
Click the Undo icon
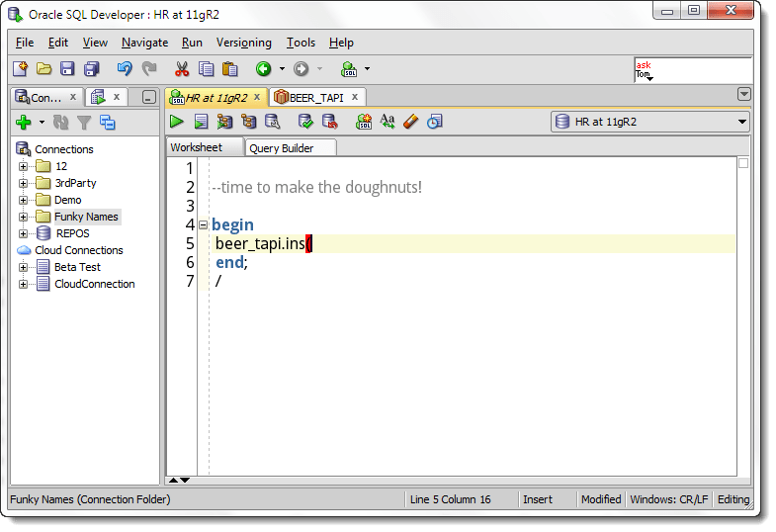coord(125,69)
